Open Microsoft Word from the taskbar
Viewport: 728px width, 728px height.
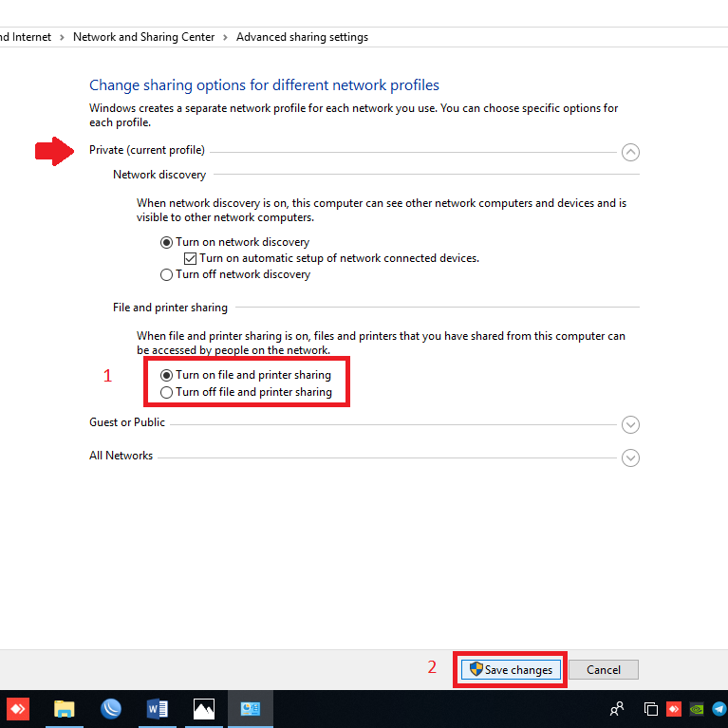click(x=158, y=709)
